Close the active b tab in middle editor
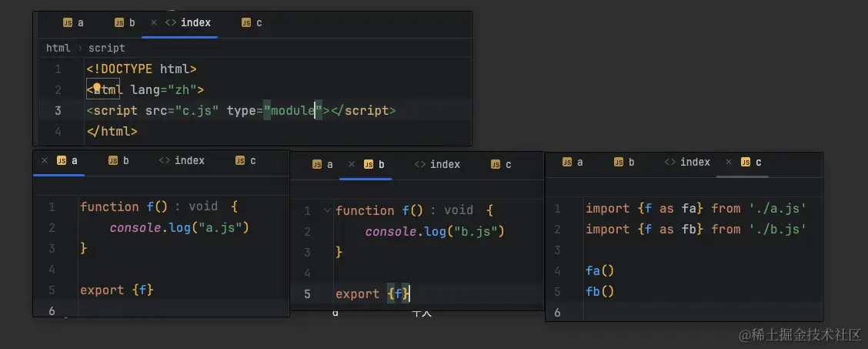 click(352, 164)
